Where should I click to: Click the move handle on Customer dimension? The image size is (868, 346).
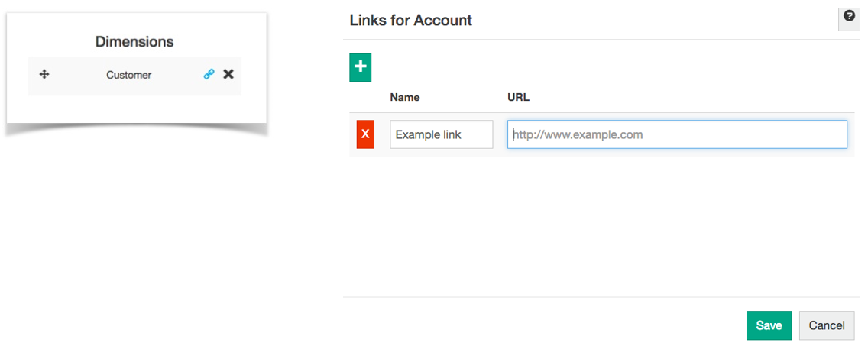[x=44, y=75]
